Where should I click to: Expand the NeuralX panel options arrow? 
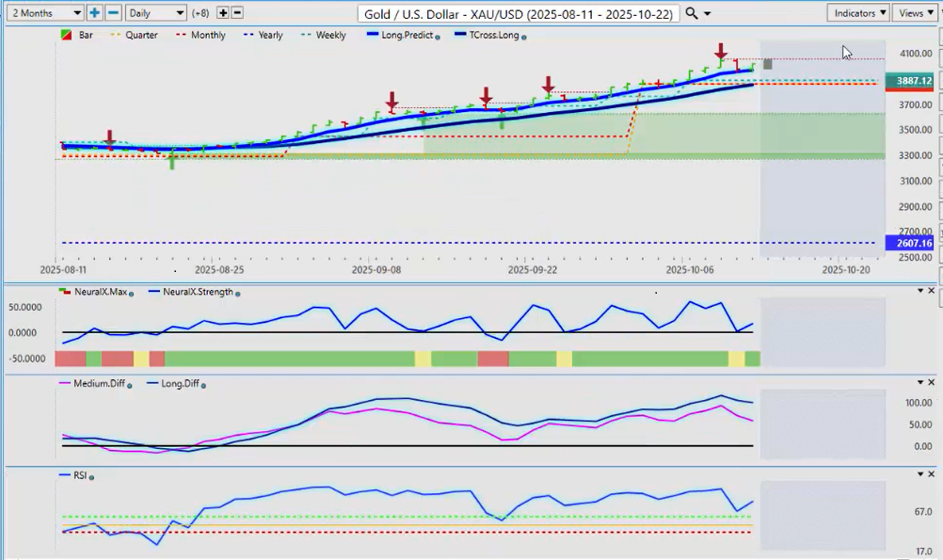pos(919,291)
